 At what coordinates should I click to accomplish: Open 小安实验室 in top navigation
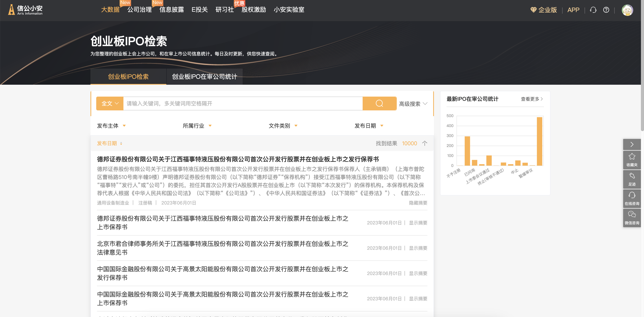289,10
